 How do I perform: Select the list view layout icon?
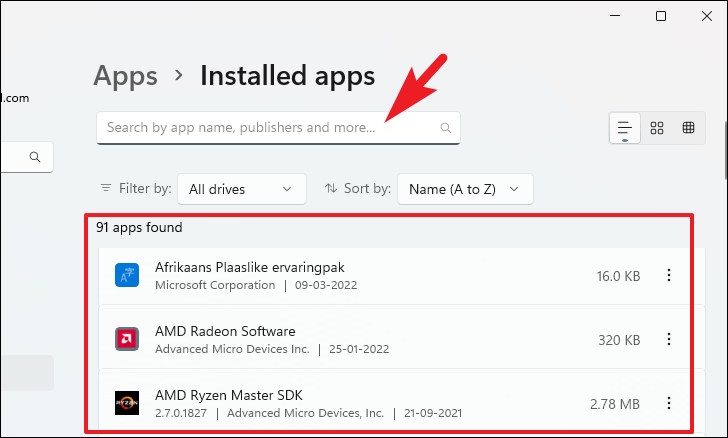click(624, 128)
